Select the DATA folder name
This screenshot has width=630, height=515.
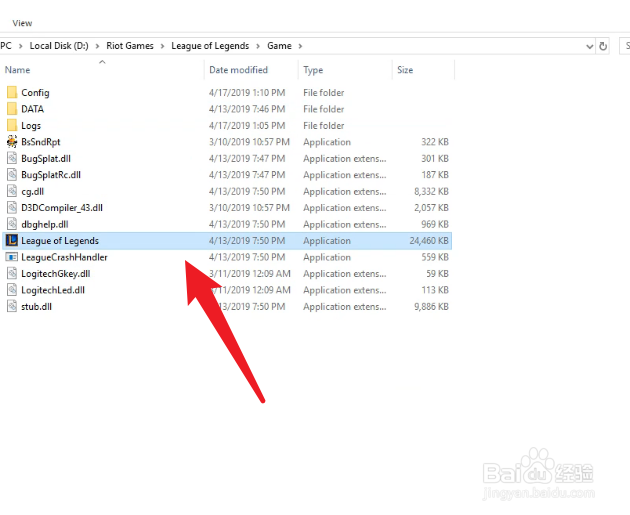click(x=33, y=109)
